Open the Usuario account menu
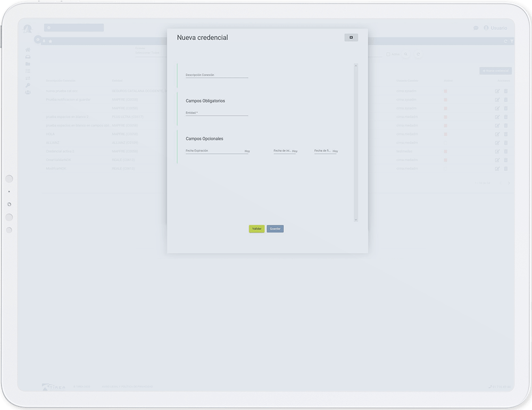532x410 pixels. tap(495, 28)
